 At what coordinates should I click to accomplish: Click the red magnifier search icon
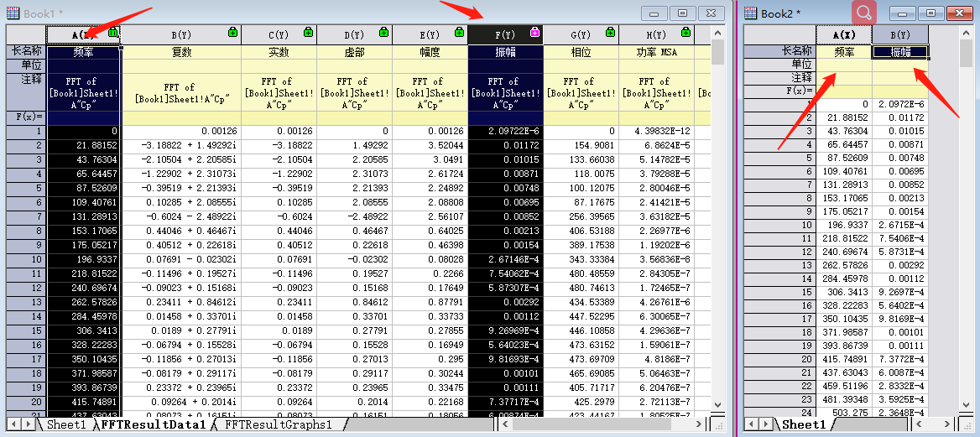tap(864, 13)
